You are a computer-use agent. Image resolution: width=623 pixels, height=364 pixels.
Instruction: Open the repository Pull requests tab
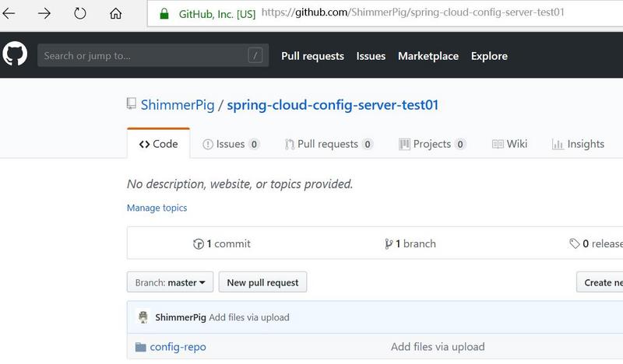(x=328, y=144)
